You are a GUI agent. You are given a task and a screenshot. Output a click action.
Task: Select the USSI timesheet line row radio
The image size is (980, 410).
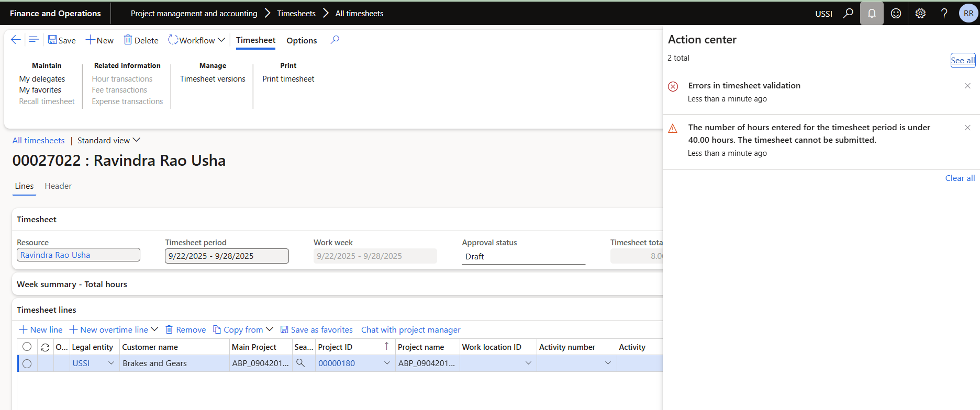[27, 363]
